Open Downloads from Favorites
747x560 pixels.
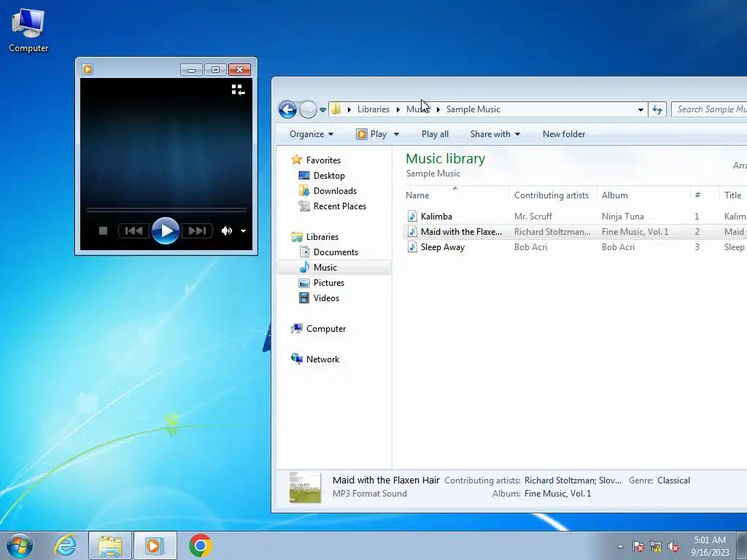click(335, 191)
